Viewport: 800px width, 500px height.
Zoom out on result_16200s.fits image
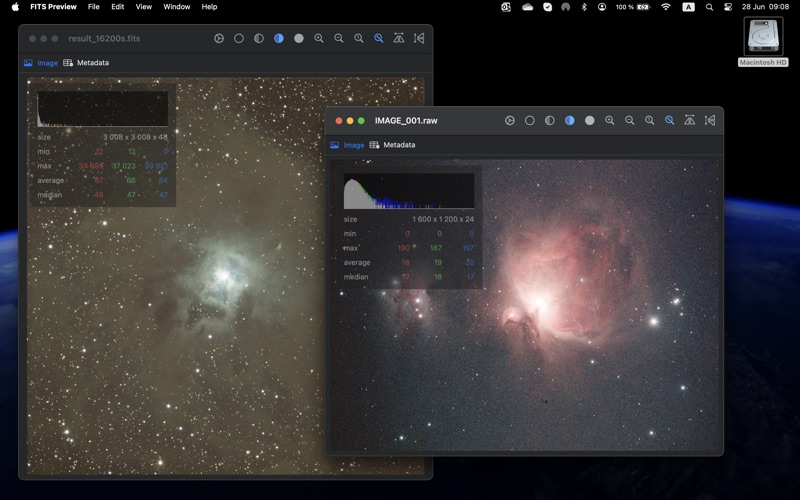(x=339, y=38)
